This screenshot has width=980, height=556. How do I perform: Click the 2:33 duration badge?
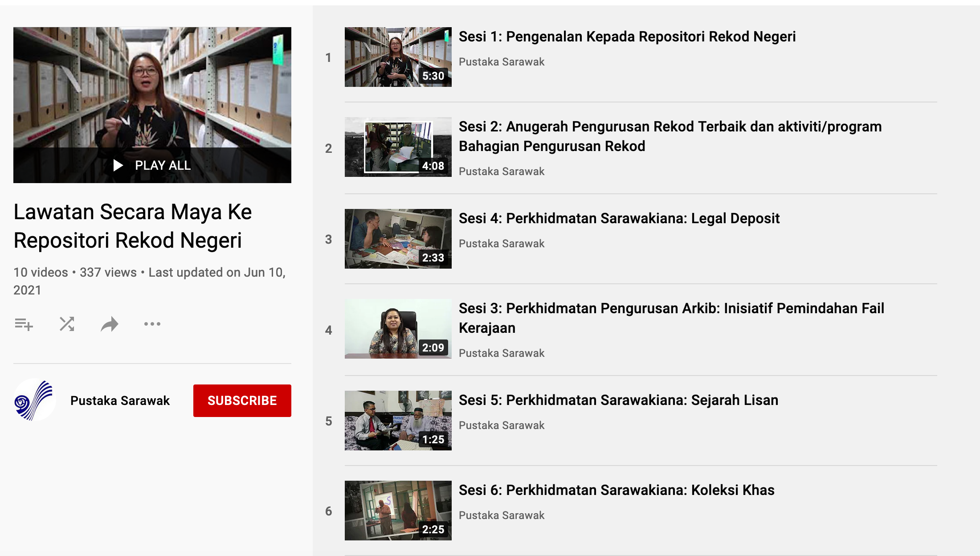pyautogui.click(x=433, y=258)
